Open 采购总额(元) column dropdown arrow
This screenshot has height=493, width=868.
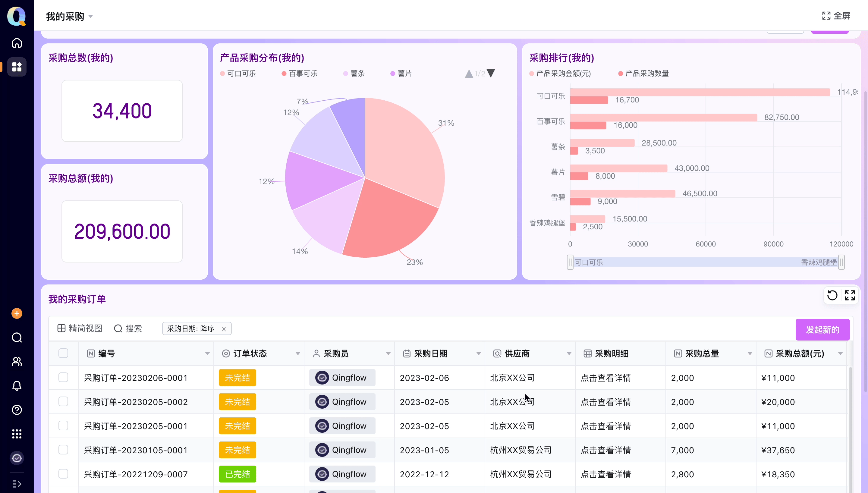click(x=840, y=353)
